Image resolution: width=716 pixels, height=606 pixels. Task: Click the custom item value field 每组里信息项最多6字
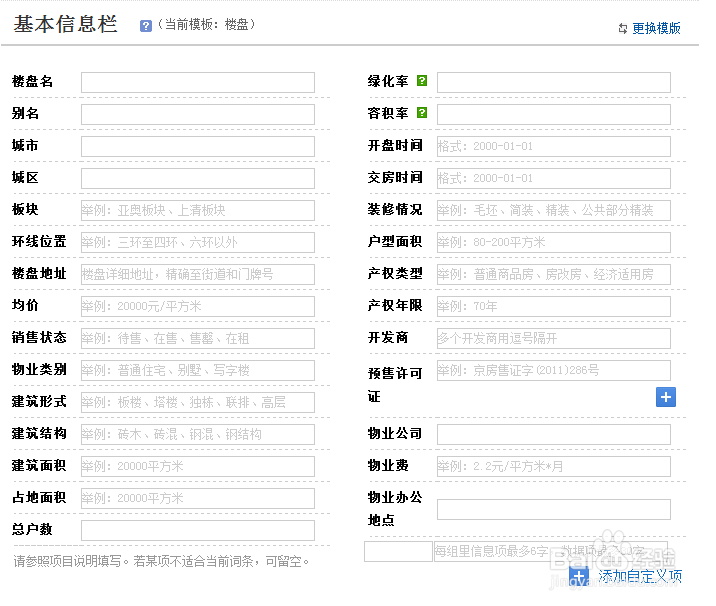551,551
